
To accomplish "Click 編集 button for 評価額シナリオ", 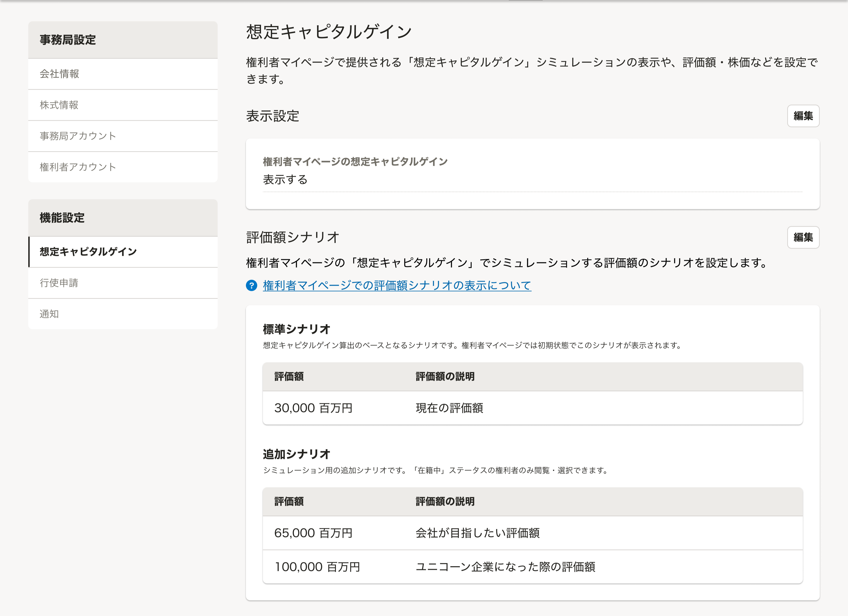I will tap(803, 237).
